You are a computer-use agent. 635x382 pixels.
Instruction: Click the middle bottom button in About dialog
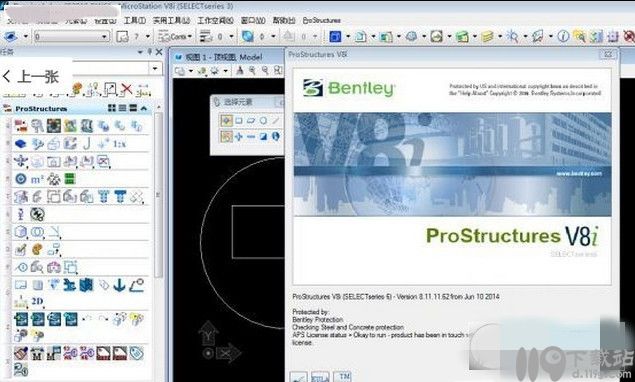[x=320, y=377]
